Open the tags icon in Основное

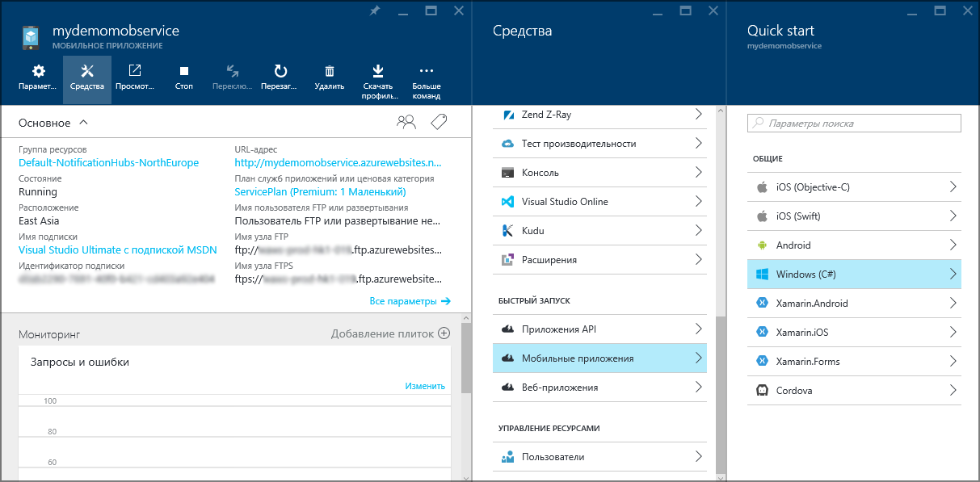pos(439,122)
